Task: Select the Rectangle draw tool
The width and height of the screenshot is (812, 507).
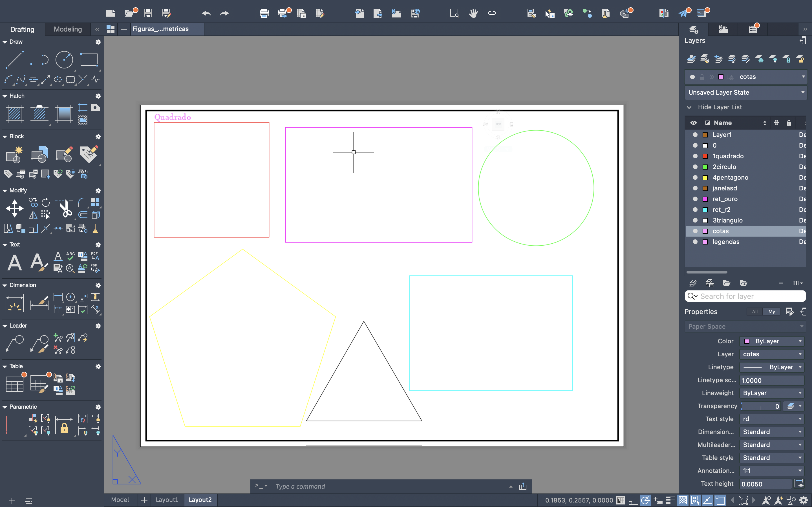Action: point(89,60)
